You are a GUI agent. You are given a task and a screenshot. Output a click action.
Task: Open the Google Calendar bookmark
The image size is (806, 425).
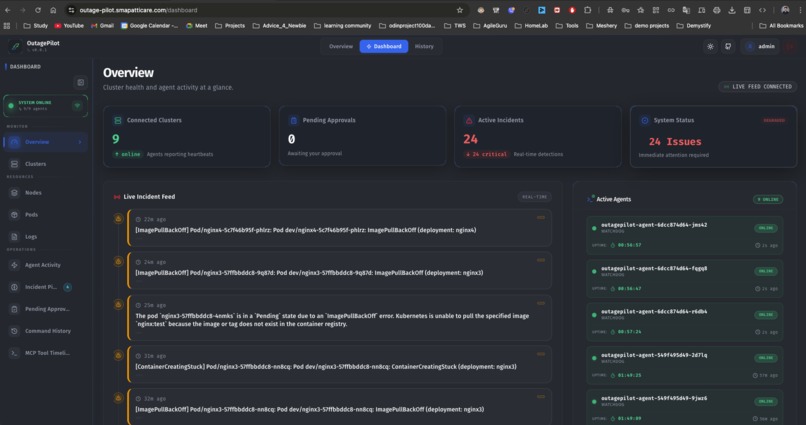click(x=150, y=25)
